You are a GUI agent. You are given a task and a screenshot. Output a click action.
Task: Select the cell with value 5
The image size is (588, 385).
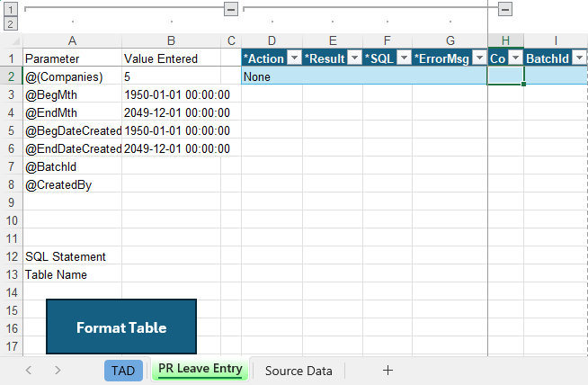(x=171, y=76)
